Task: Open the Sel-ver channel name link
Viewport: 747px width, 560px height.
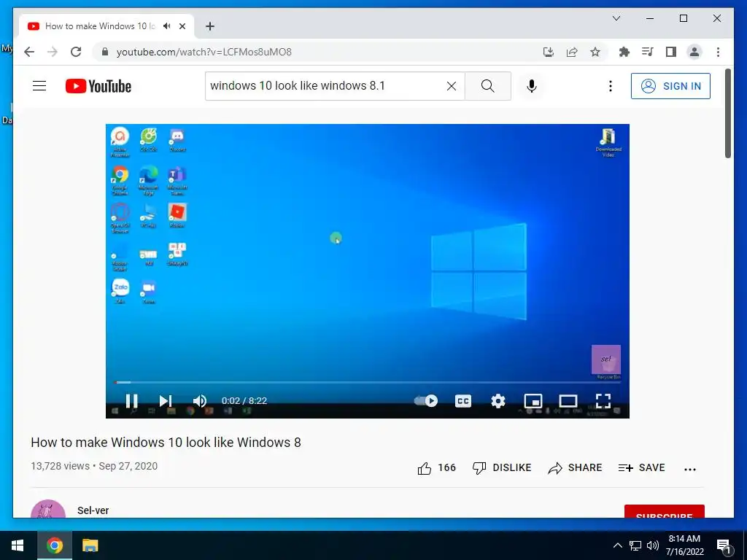Action: [x=93, y=510]
